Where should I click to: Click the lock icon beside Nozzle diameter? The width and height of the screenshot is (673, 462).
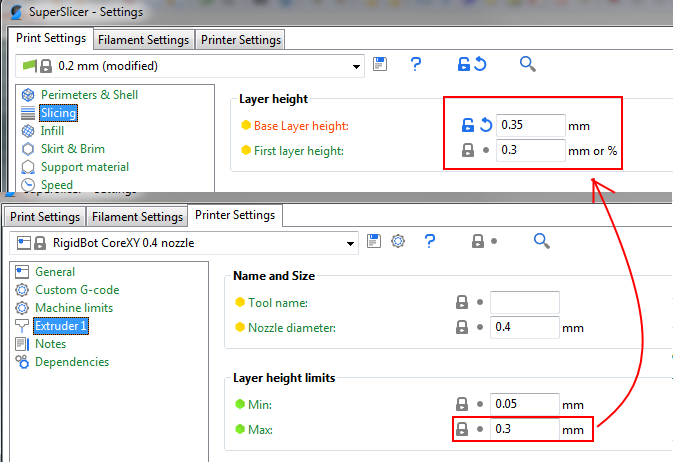462,327
